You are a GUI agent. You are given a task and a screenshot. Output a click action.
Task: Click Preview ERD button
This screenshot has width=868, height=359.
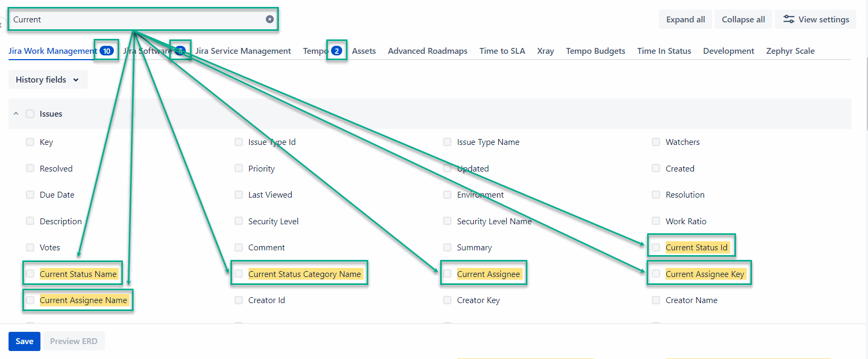73,341
